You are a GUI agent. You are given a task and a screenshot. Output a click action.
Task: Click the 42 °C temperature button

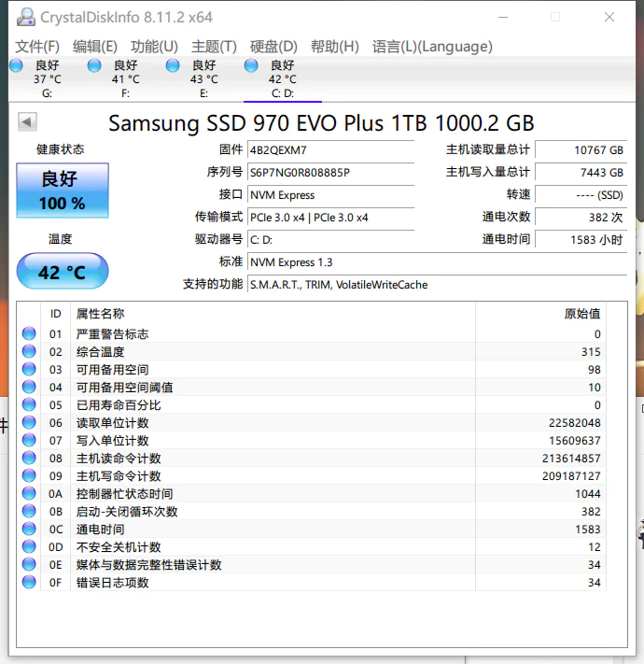[x=63, y=271]
